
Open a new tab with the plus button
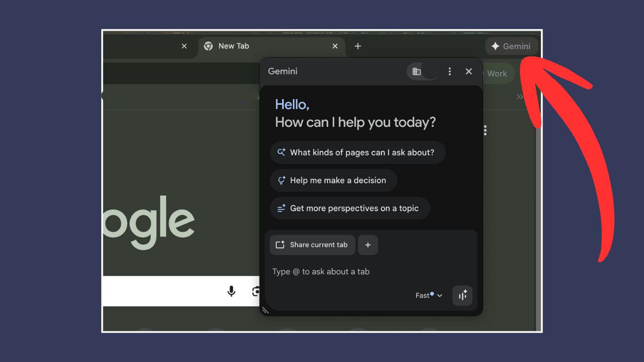coord(358,46)
